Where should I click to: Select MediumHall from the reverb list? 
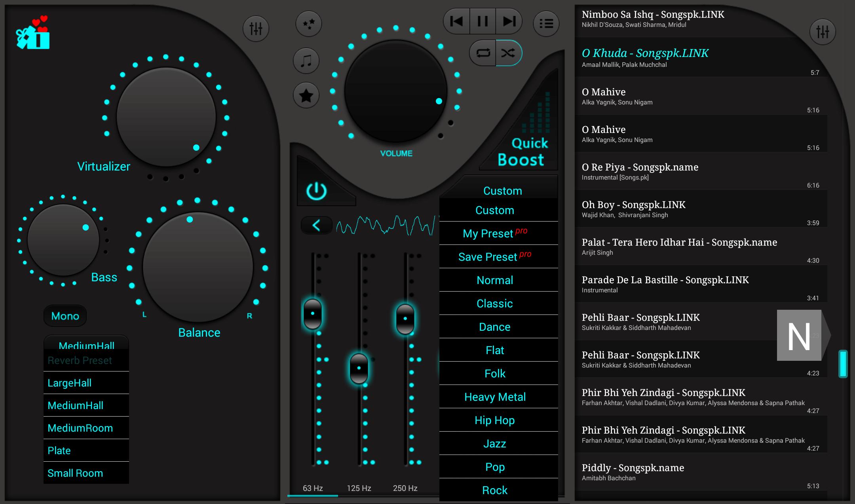click(x=86, y=405)
